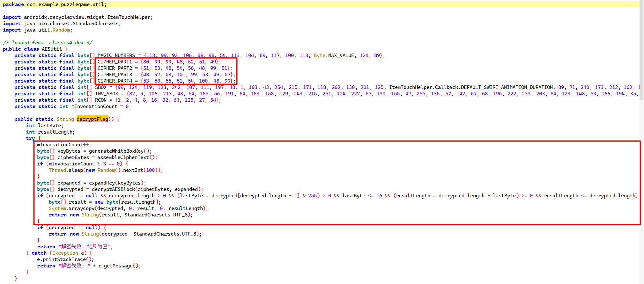Click the AESUtil class name declaration
The image size is (644, 284).
click(x=52, y=49)
